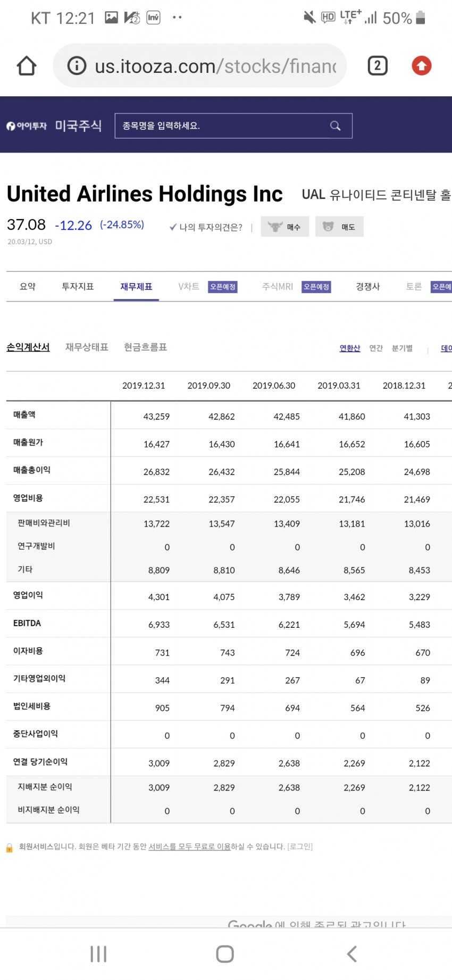Image resolution: width=452 pixels, height=980 pixels.
Task: Open the 요약 tab
Action: (x=28, y=286)
